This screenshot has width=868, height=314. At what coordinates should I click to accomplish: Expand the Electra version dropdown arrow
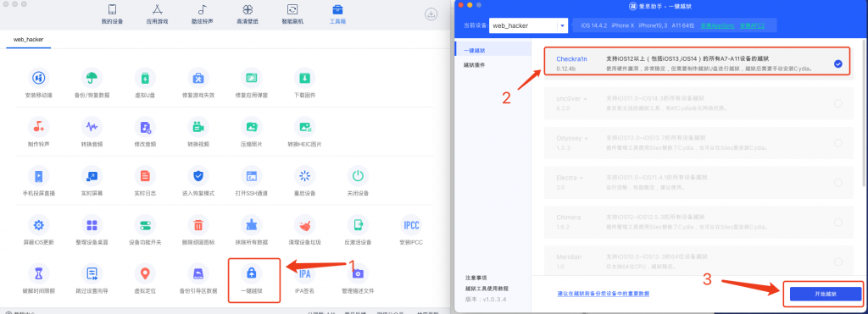(x=581, y=178)
